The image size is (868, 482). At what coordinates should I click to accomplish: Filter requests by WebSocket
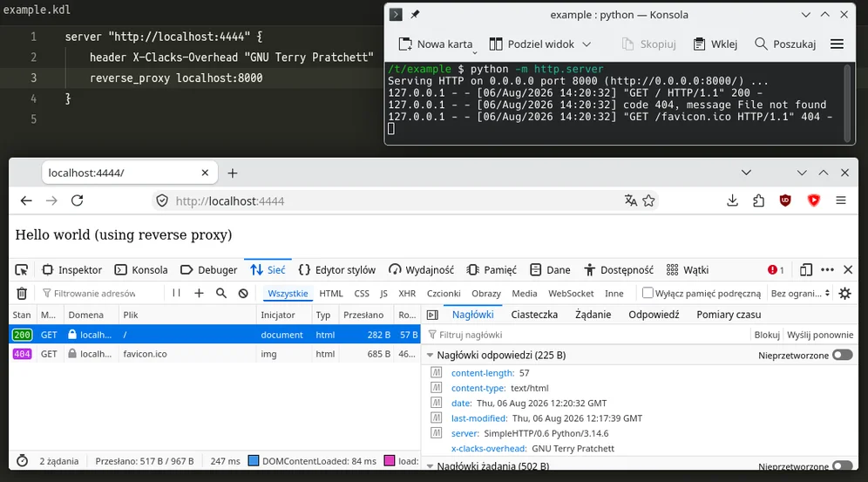click(x=571, y=293)
